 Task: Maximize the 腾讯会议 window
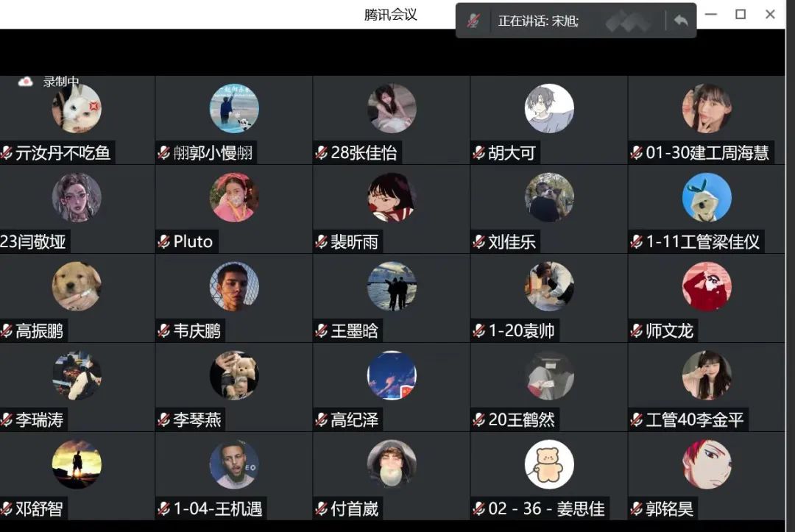point(741,14)
